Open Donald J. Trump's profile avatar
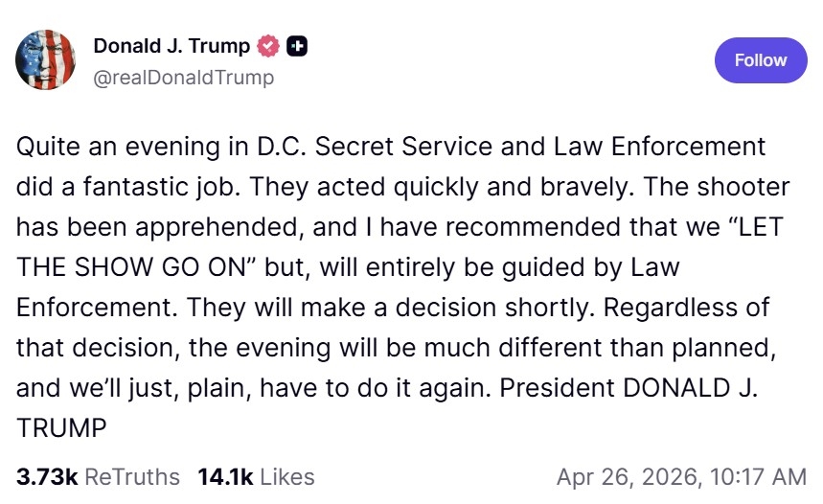 click(x=46, y=59)
